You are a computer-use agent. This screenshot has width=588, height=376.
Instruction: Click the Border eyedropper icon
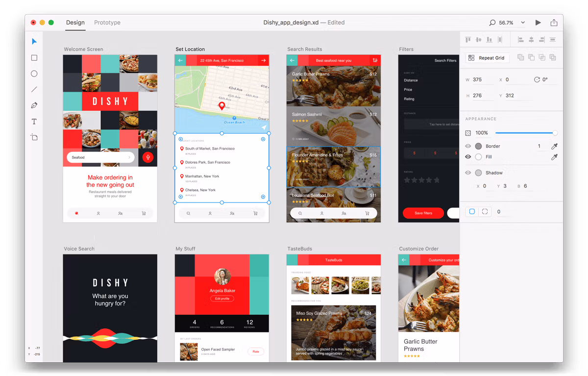(554, 146)
